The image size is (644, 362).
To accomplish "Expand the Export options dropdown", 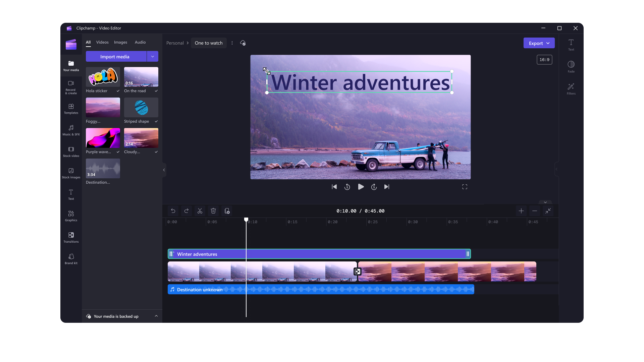I will tap(548, 43).
